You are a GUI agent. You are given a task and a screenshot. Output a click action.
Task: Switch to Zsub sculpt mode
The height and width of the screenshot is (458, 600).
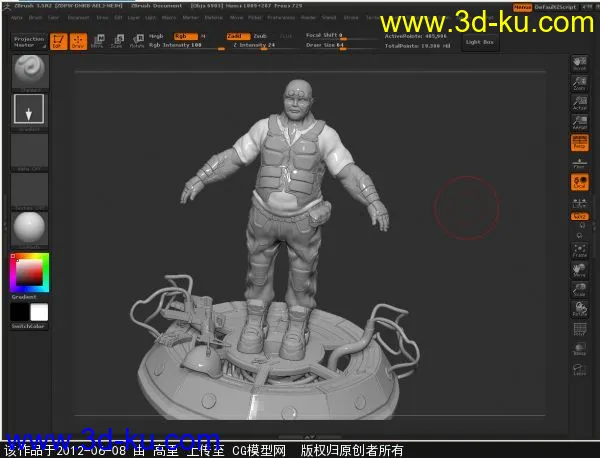tap(260, 36)
